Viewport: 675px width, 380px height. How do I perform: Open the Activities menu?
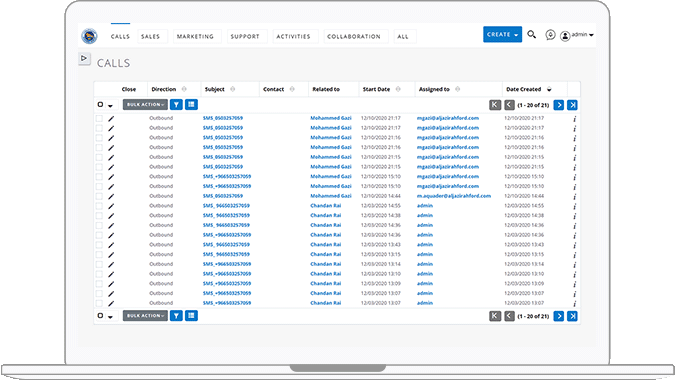295,37
